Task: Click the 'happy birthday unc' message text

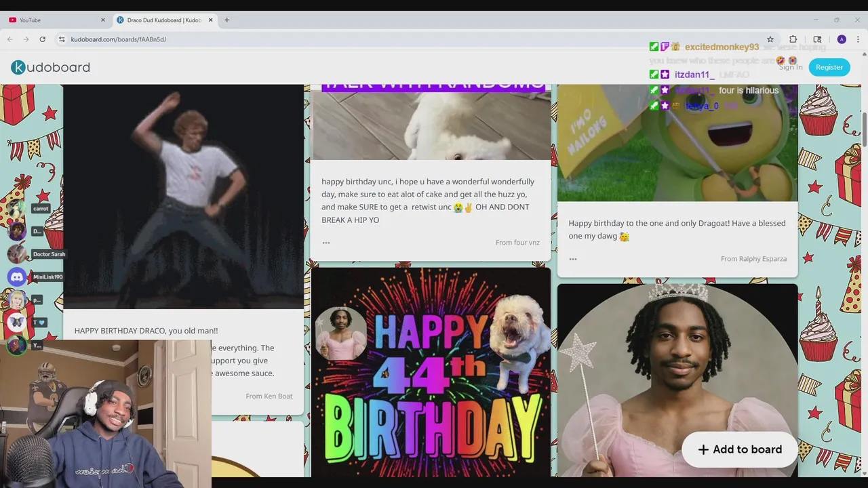Action: (x=428, y=201)
